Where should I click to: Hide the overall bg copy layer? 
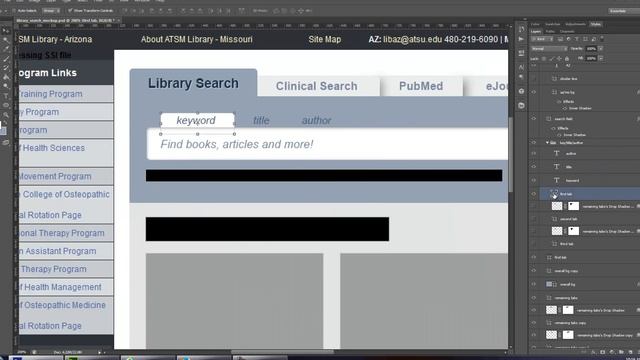533,271
